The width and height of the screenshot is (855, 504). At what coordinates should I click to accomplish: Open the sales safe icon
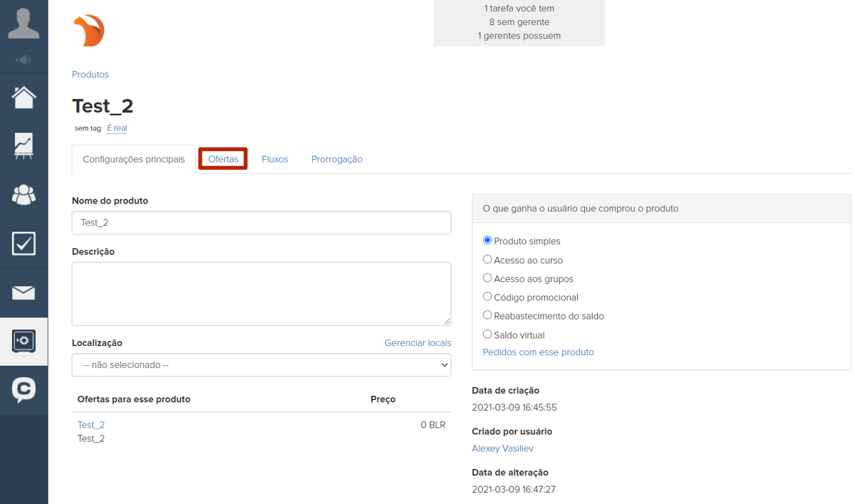[24, 341]
